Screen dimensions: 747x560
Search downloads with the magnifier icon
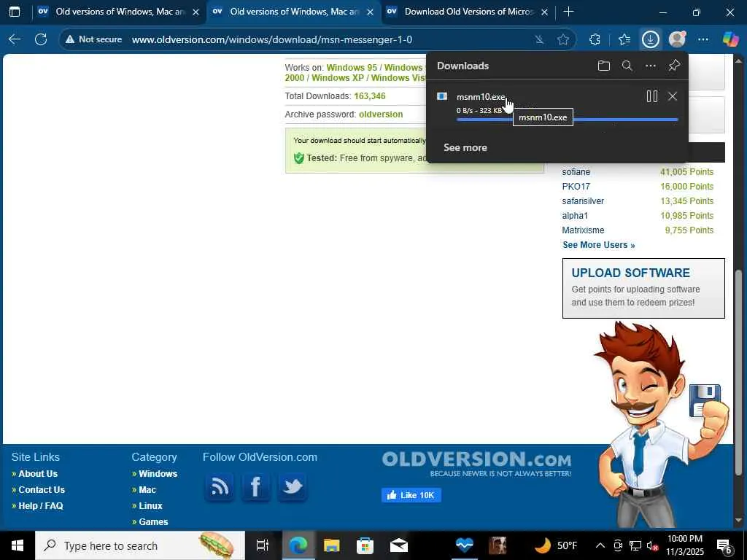pos(627,66)
